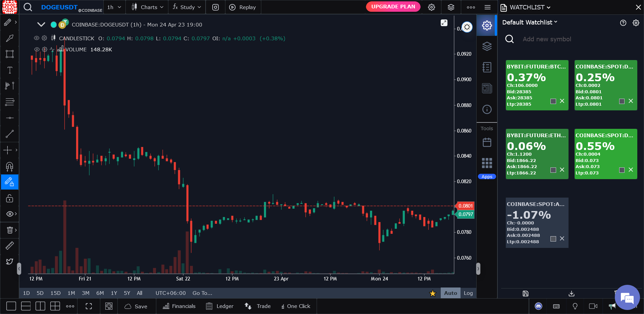Open the Financials button
Screen dimensions: 644x314
[x=179, y=306]
